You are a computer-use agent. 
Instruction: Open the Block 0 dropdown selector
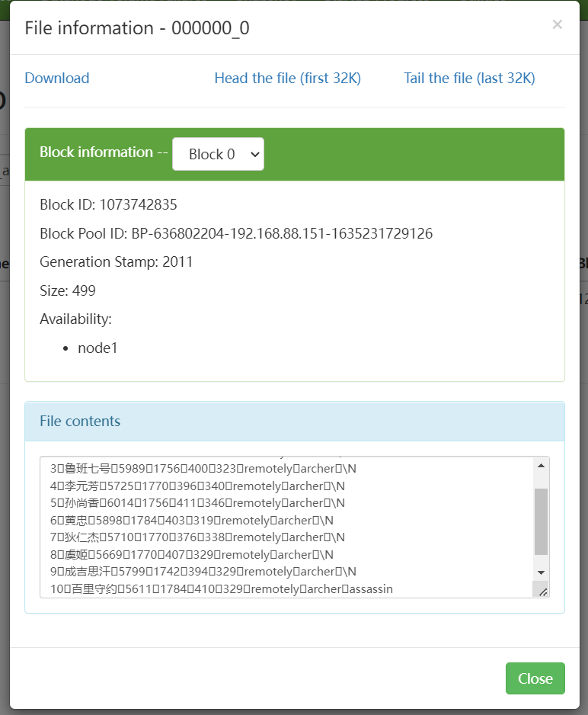[218, 154]
